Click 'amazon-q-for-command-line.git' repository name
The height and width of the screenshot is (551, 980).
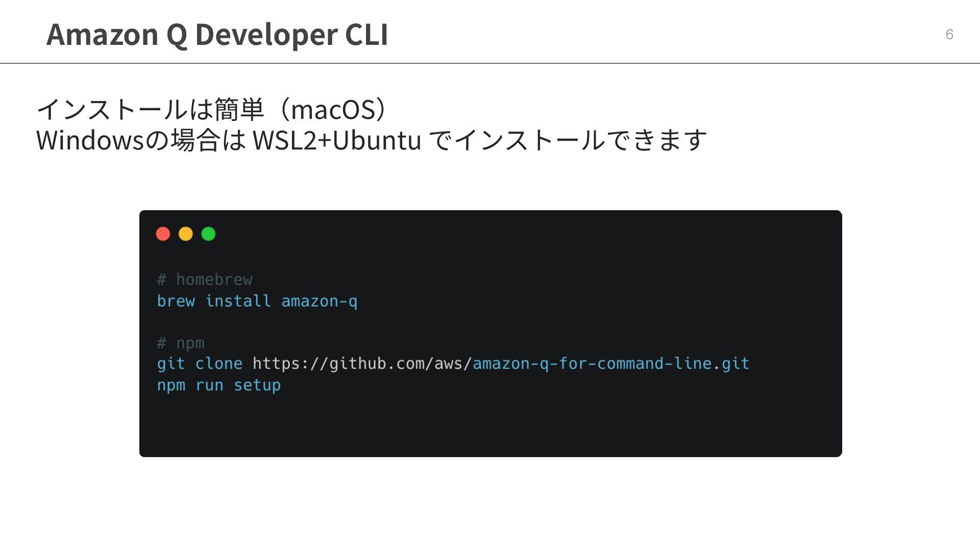(611, 364)
